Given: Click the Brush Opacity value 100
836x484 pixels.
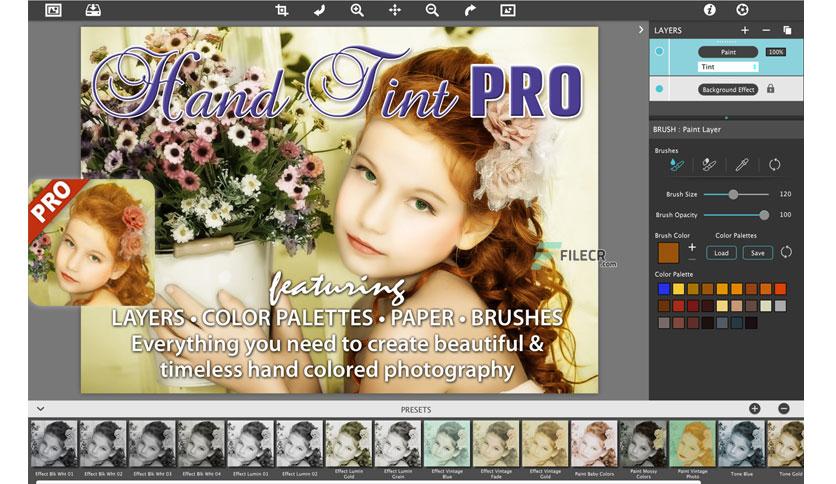Looking at the screenshot, I should click(x=785, y=214).
